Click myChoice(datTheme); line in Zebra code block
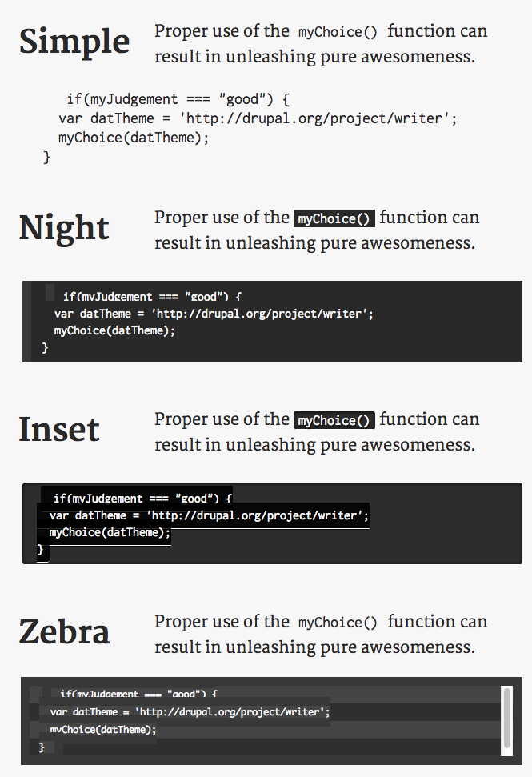The image size is (532, 777). point(103,730)
